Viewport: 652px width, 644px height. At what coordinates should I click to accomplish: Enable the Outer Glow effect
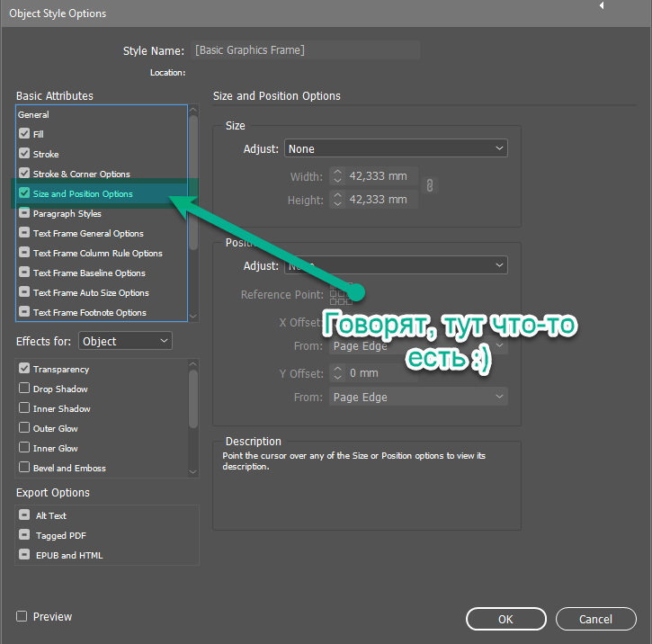point(24,428)
